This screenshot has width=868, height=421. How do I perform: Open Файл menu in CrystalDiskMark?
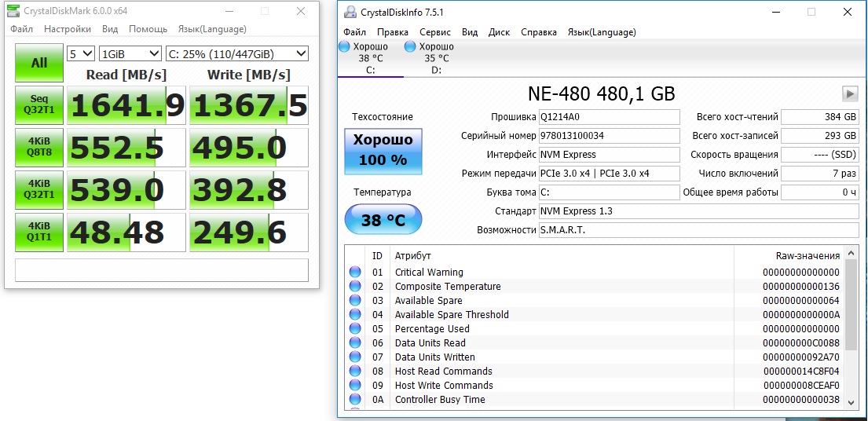[x=21, y=29]
